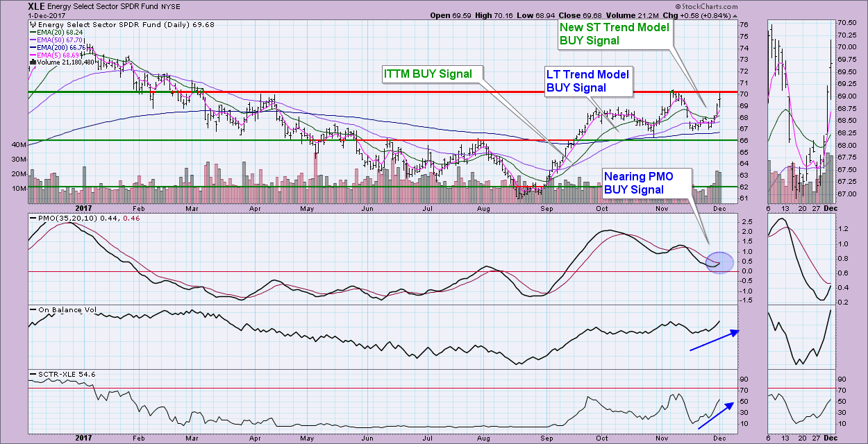Click the '67.00' label in the zoom panel
The width and height of the screenshot is (868, 444).
coord(848,194)
